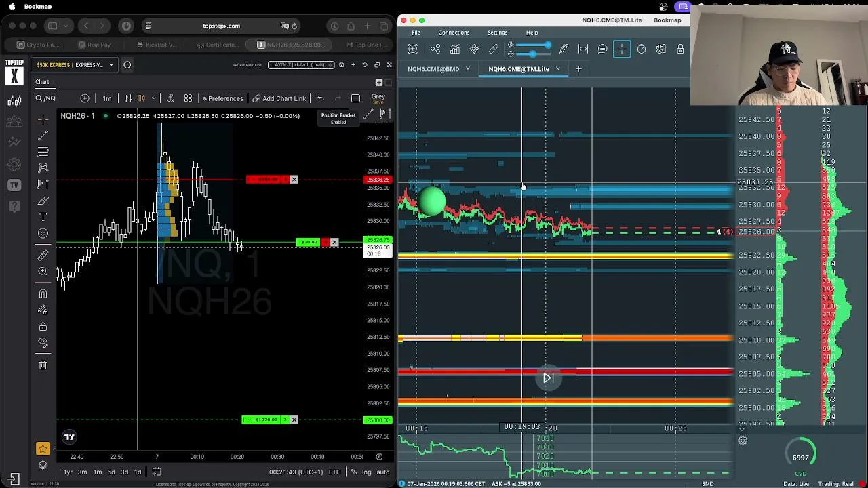
Task: Select the text T drawing tool
Action: [43, 217]
